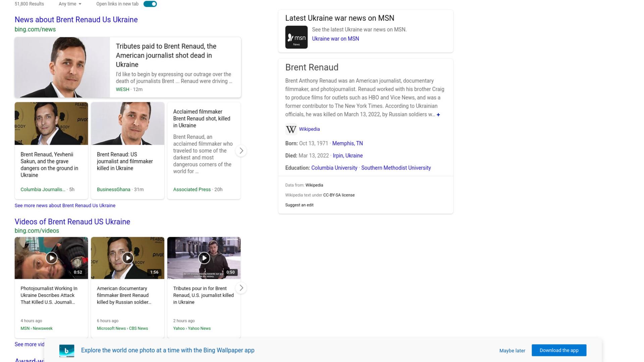Open Associated Press acclaimed filmmaker article
The image size is (644, 362).
202,119
